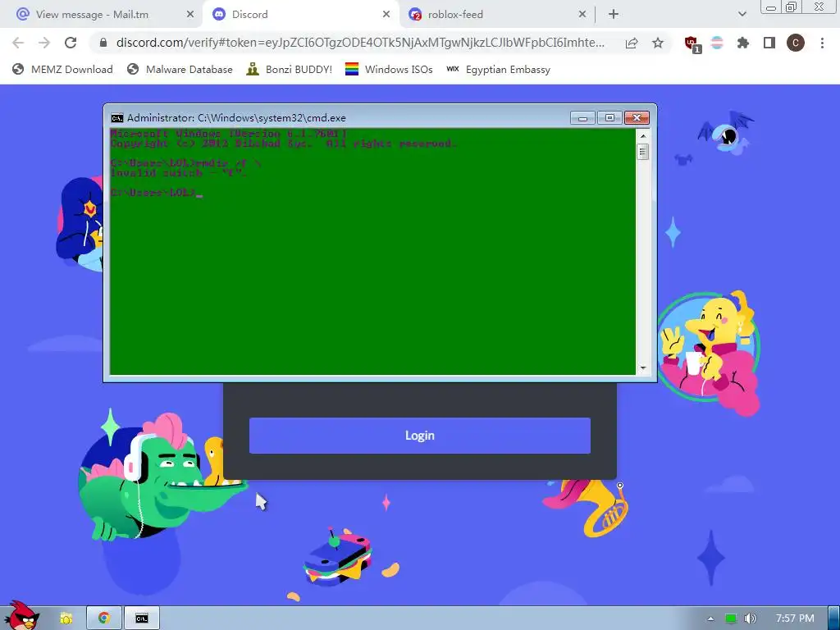The image size is (840, 630).
Task: Go back to the previous page
Action: coord(18,43)
